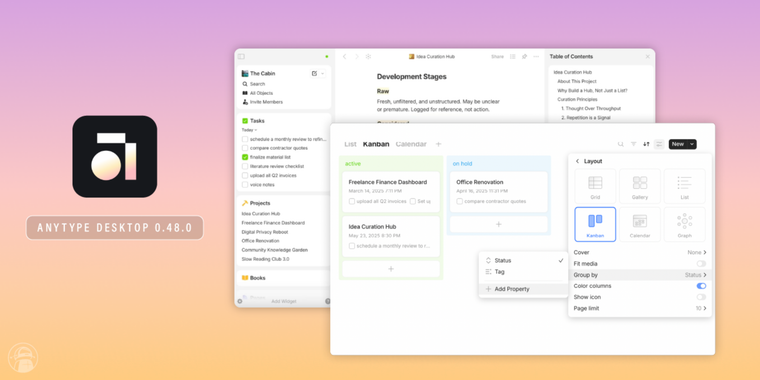Open the three-dot more menu in header

pyautogui.click(x=536, y=57)
